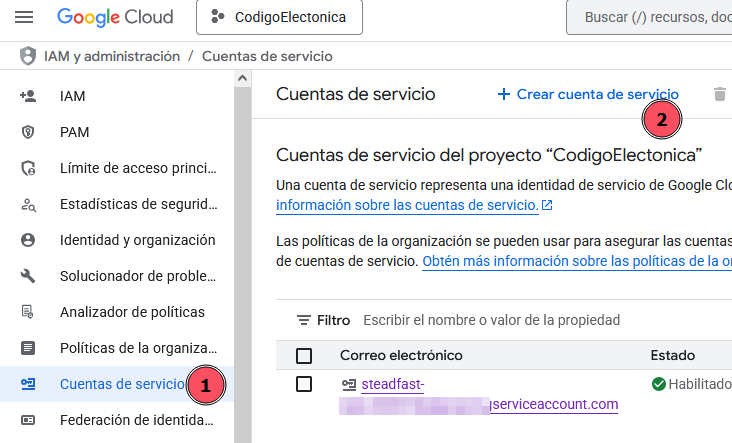732x443 pixels.
Task: Click the green Habilitado status check icon
Action: click(x=658, y=384)
